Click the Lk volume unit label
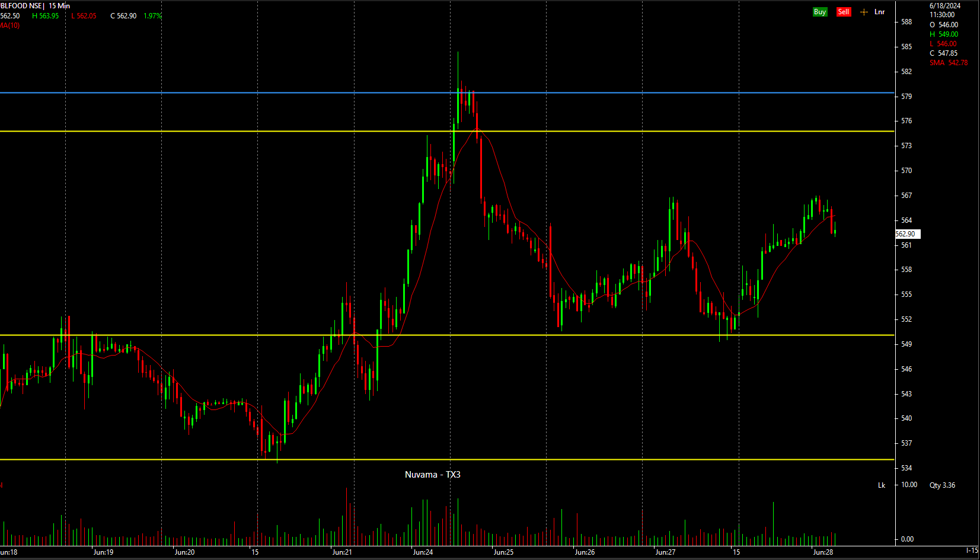 click(x=882, y=485)
